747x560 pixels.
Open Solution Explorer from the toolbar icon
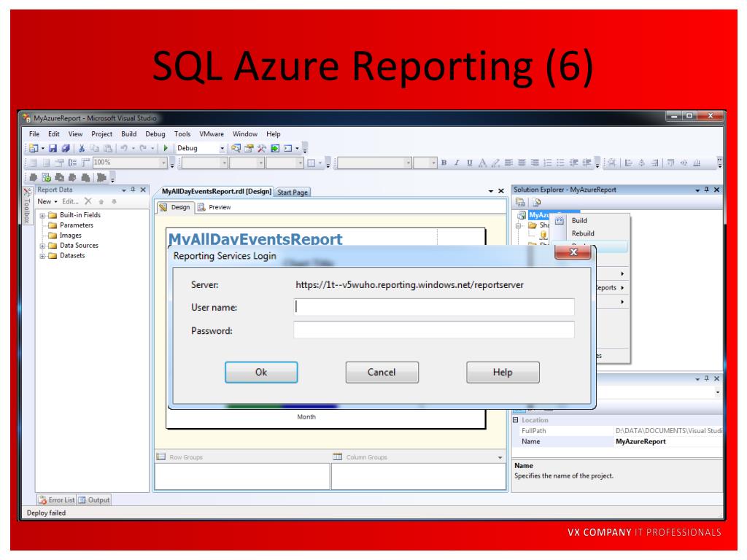coord(236,149)
